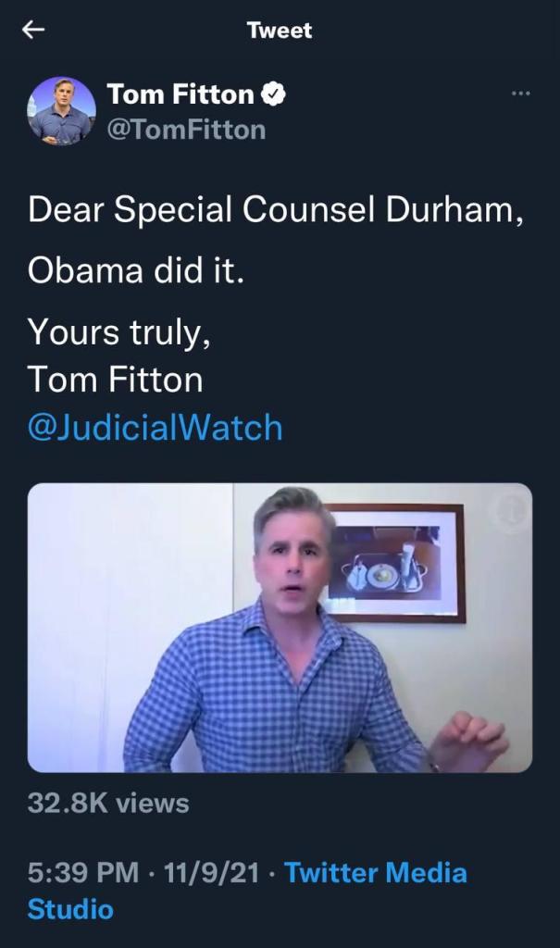Tap the word 'Studio' in source link
The height and width of the screenshot is (948, 560).
70,909
